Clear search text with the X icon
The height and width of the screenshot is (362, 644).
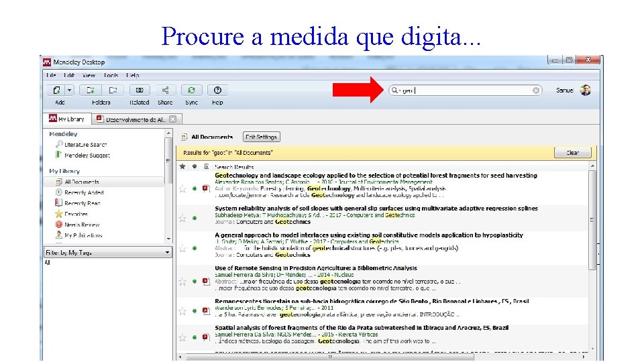pyautogui.click(x=536, y=90)
